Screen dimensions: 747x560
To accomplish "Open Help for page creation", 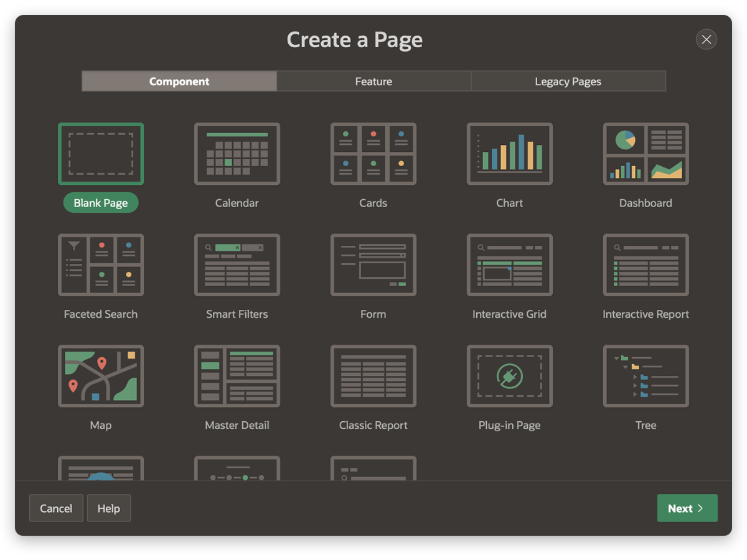I will (109, 508).
